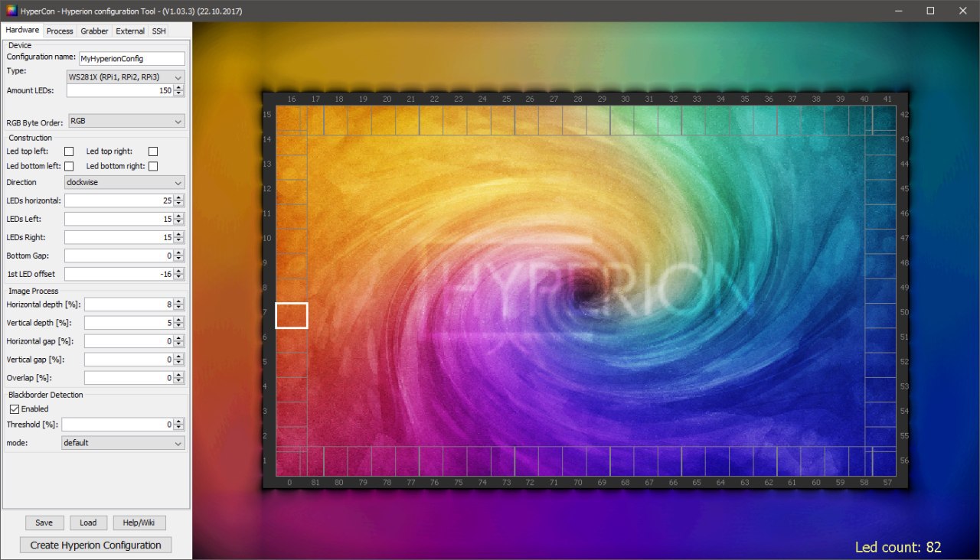Click the LEDs Right value field
The width and height of the screenshot is (980, 560).
(119, 237)
